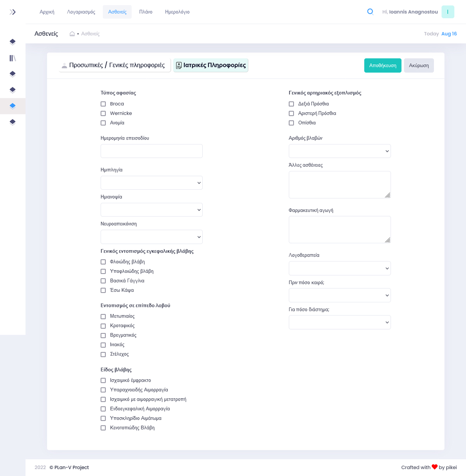The image size is (466, 476).
Task: Open the search magnifier icon
Action: [x=370, y=12]
